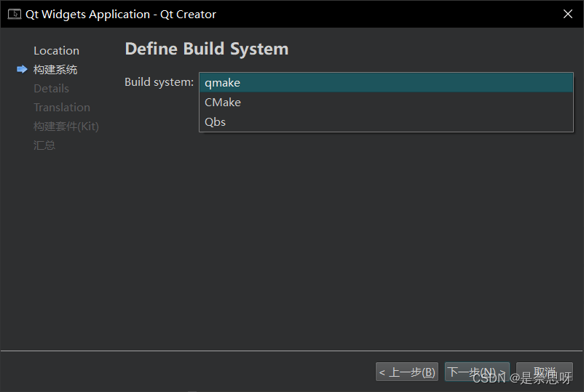
Task: Click the Qt Creator title bar icon
Action: [x=14, y=14]
